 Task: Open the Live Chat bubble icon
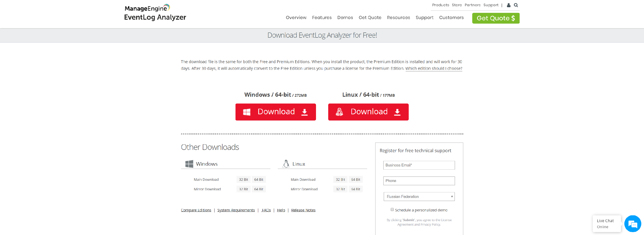pyautogui.click(x=632, y=224)
